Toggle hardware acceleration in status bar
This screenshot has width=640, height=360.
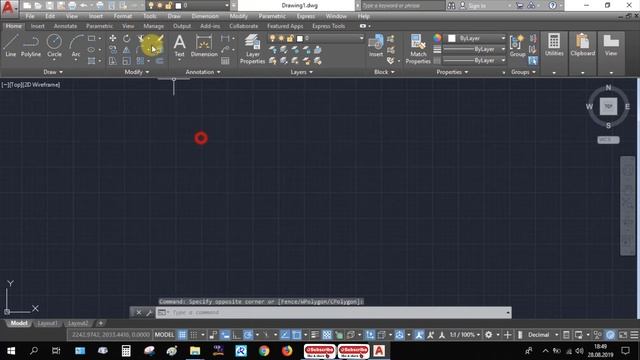coord(610,335)
